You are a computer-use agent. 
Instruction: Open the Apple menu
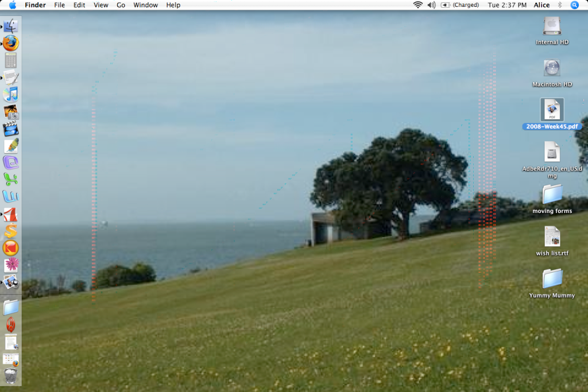pos(13,5)
